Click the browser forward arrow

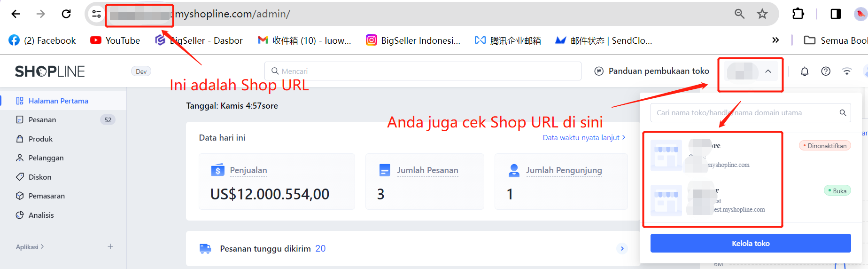click(41, 14)
